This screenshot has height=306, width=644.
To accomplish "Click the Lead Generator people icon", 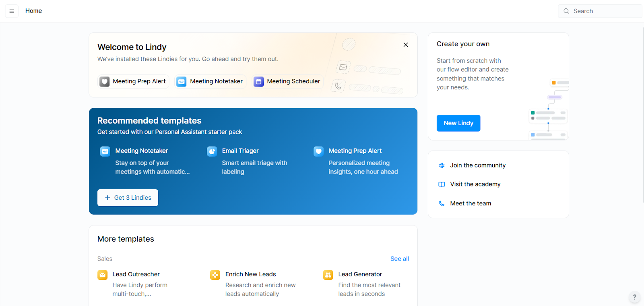I will [328, 275].
